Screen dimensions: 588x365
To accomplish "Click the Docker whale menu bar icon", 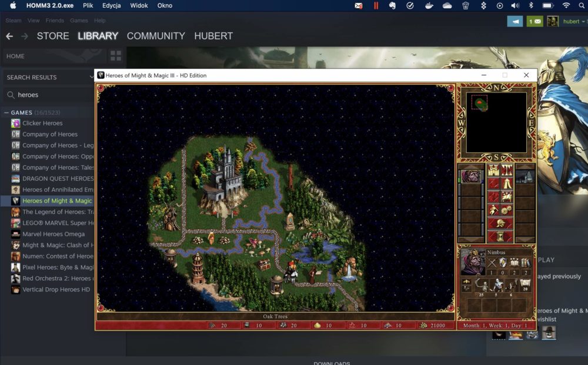I will [429, 6].
